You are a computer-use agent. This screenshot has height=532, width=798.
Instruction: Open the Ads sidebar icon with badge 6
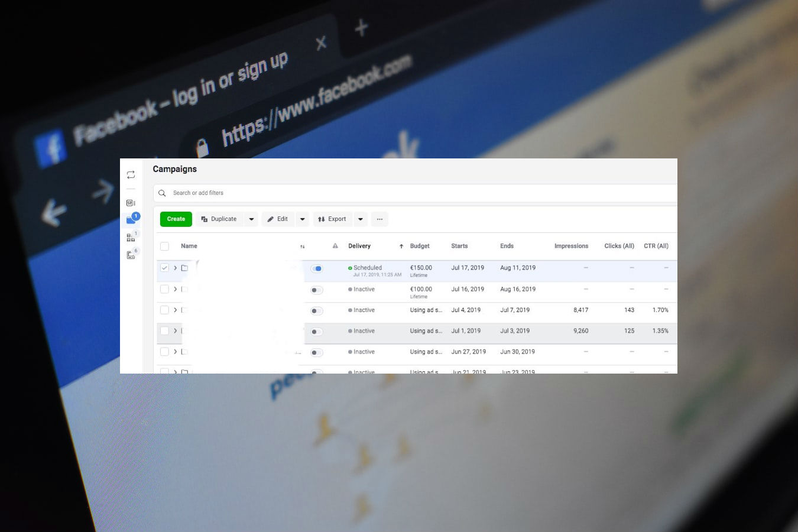click(131, 254)
